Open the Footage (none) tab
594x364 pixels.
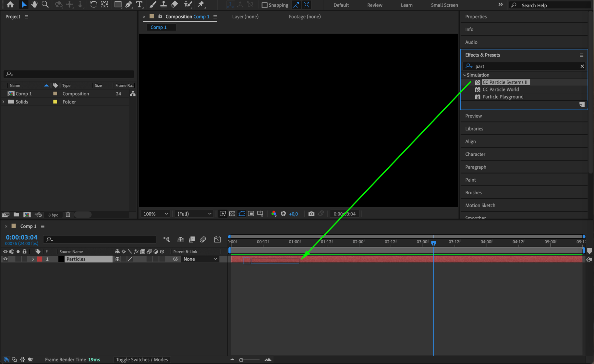tap(305, 17)
